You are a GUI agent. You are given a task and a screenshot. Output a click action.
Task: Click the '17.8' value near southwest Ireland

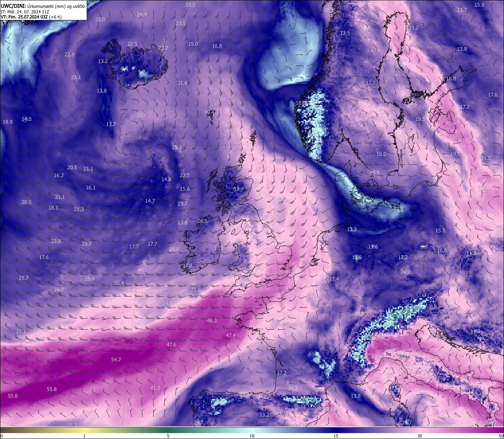(x=187, y=266)
